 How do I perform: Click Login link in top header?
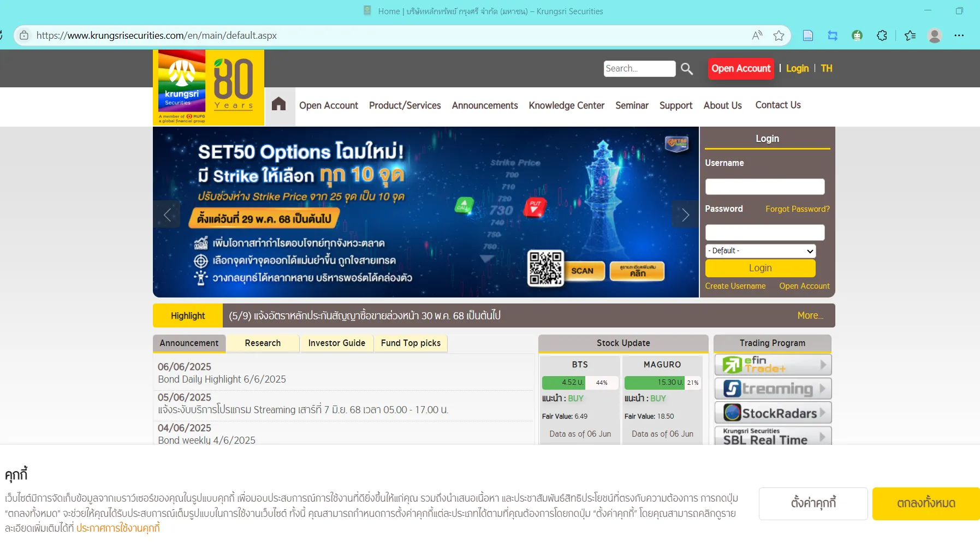click(797, 69)
